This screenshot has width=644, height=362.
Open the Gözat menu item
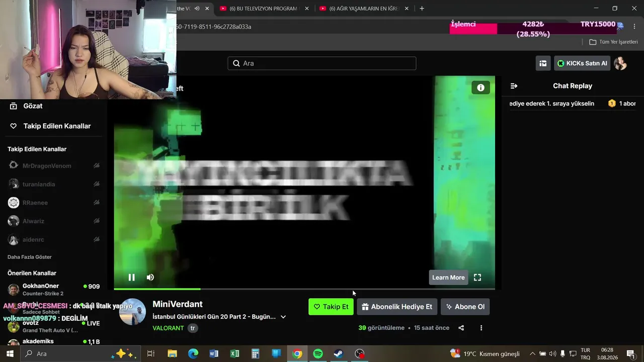click(33, 106)
